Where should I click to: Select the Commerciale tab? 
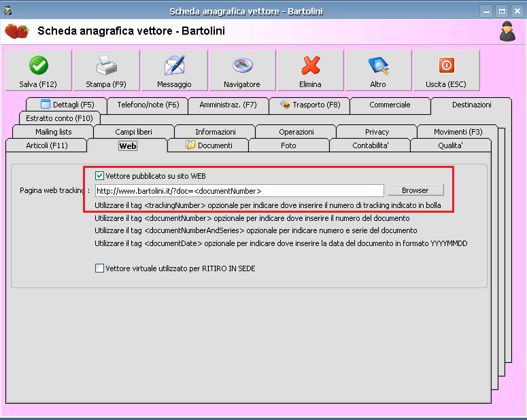[x=390, y=105]
